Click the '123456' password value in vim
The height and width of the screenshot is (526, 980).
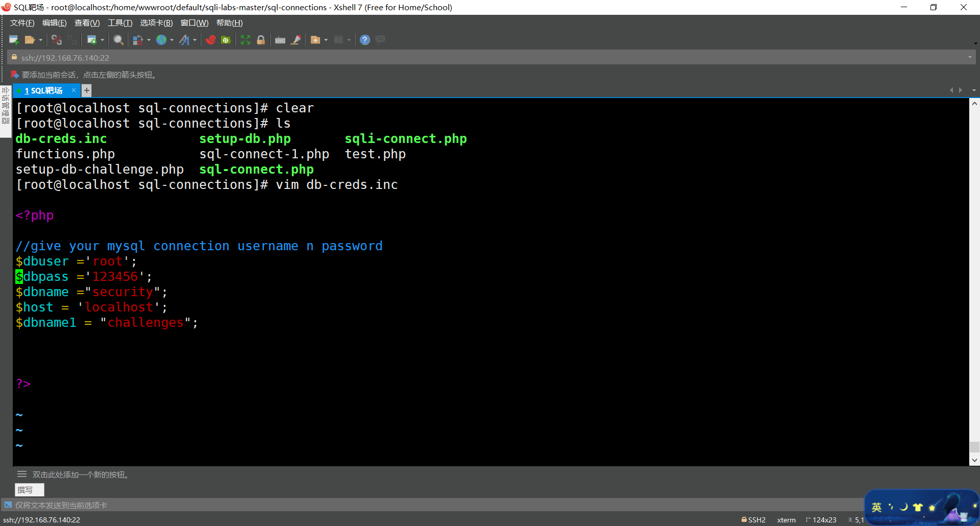click(115, 276)
